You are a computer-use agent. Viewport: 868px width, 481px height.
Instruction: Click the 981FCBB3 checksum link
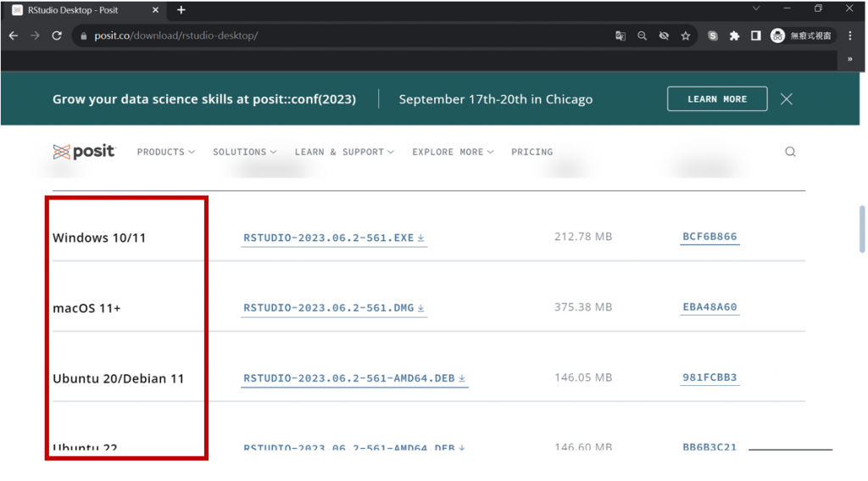pos(709,378)
